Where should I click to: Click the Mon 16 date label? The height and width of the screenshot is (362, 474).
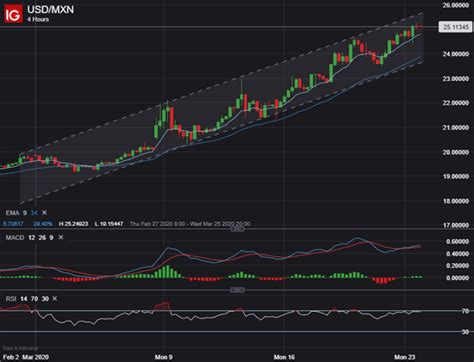(x=284, y=357)
